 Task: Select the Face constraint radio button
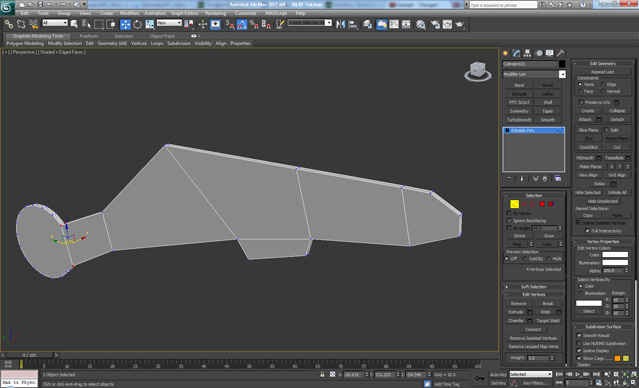[x=580, y=91]
